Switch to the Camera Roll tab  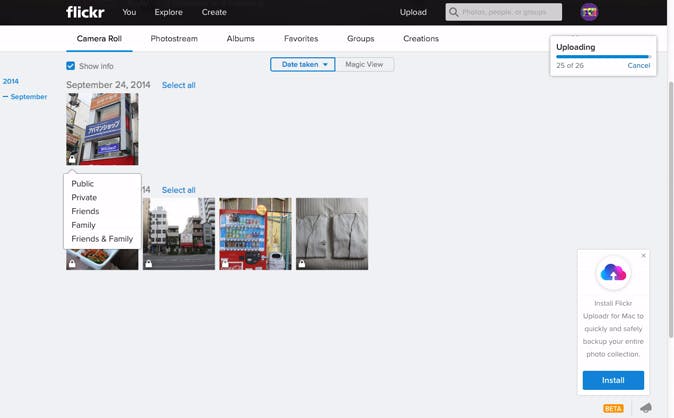(99, 39)
